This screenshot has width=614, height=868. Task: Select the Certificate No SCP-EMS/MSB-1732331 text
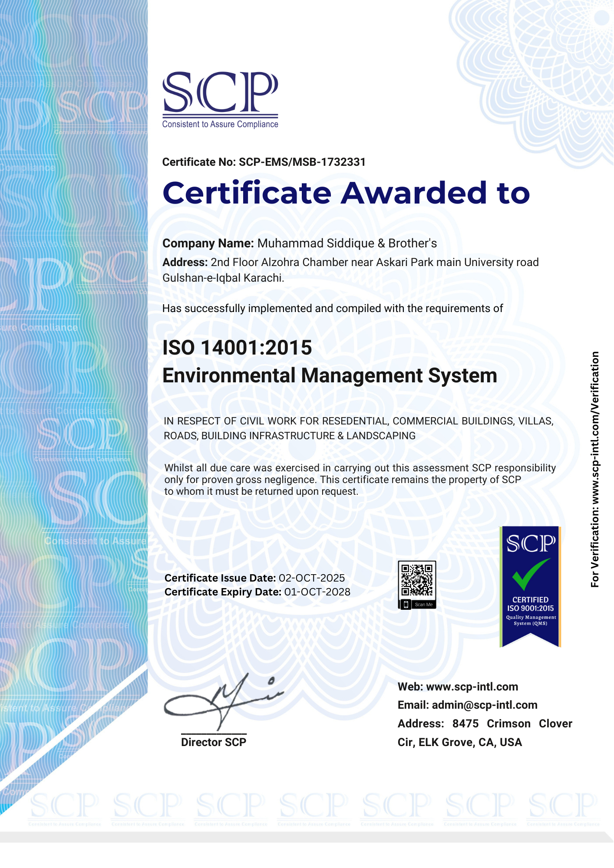[264, 162]
